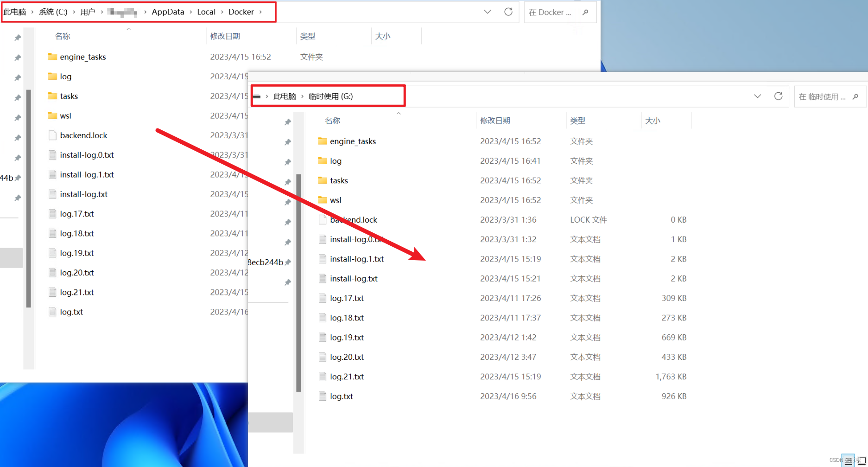Select log folder icon in Docker window
The image size is (868, 467).
tap(52, 76)
